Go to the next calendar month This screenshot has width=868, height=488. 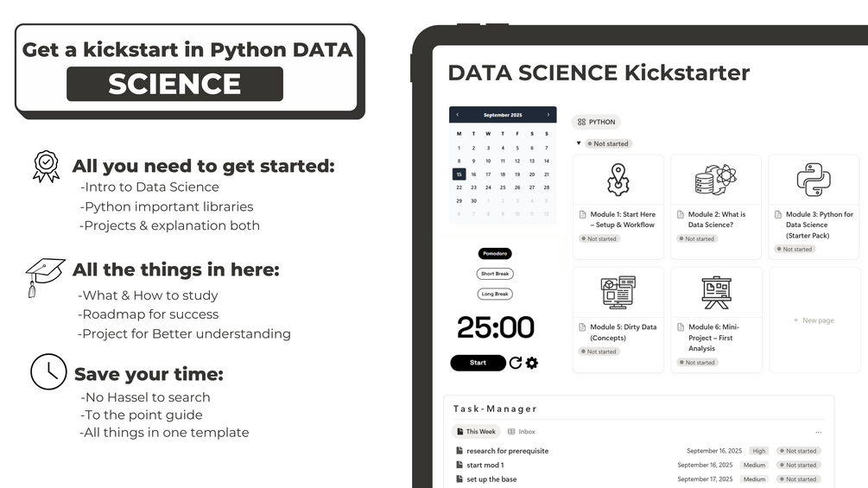[548, 115]
